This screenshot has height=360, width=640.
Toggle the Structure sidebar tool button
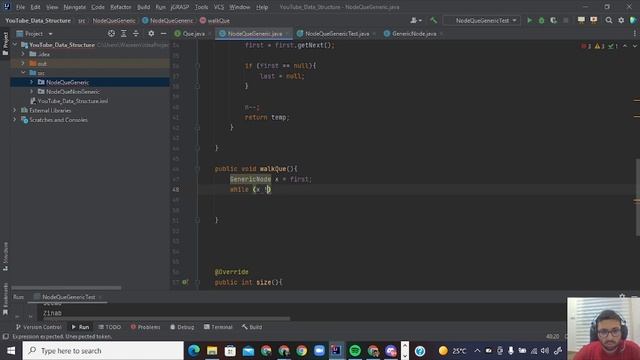tap(5, 256)
